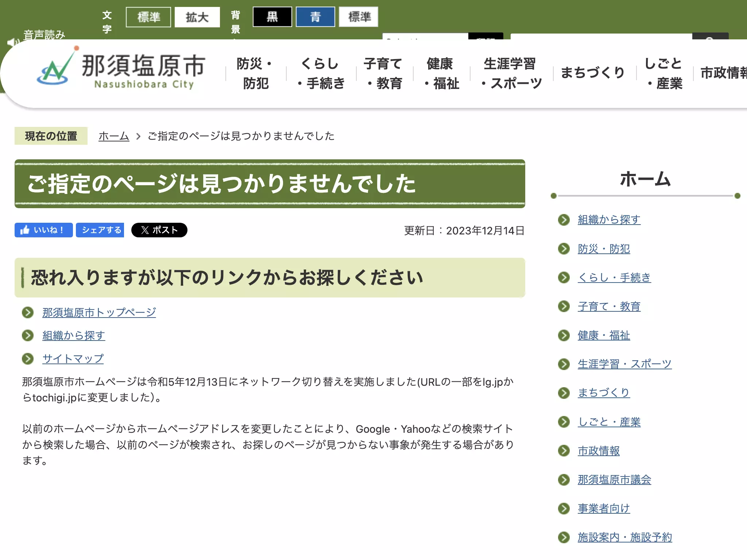This screenshot has width=747, height=560.
Task: Set text size to 拡大
Action: pos(197,17)
